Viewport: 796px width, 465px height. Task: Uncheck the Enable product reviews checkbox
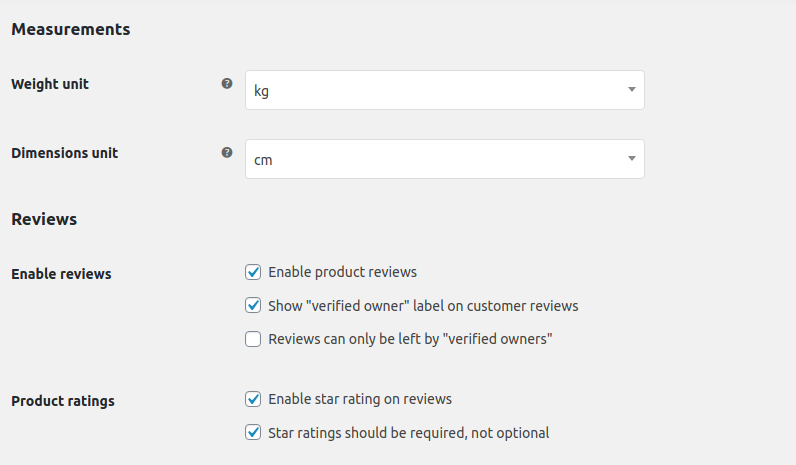[x=253, y=272]
